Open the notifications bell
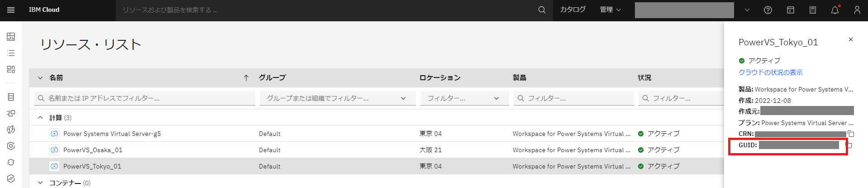Screen dimensions: 868x188 (835, 10)
